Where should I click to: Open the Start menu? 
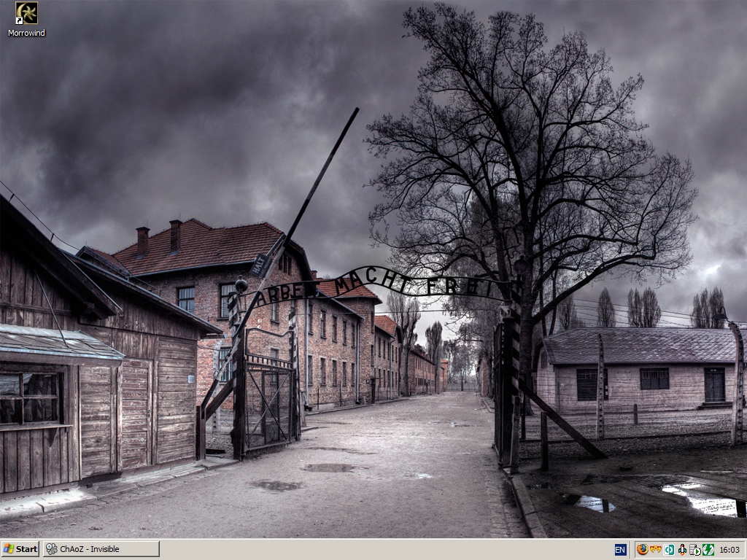(20, 549)
